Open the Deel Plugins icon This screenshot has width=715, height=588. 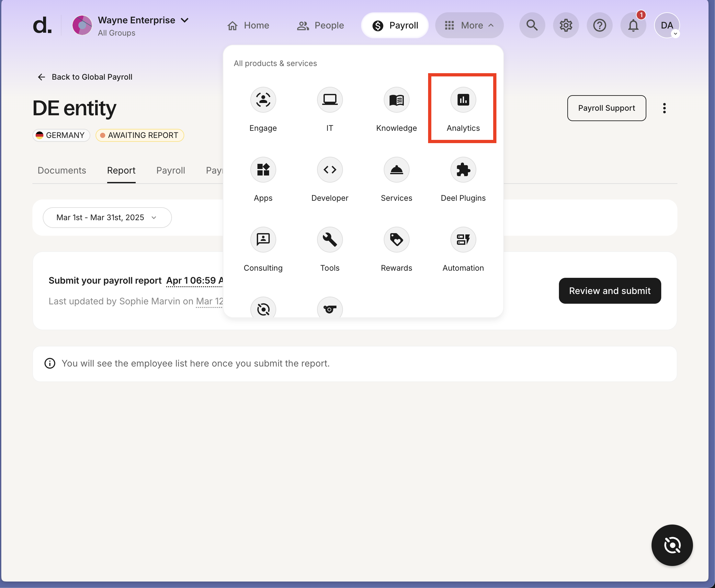463,170
